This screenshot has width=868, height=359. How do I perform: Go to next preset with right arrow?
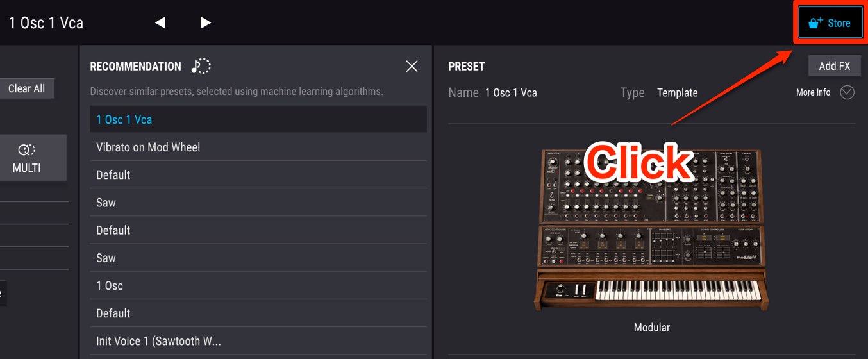(205, 23)
